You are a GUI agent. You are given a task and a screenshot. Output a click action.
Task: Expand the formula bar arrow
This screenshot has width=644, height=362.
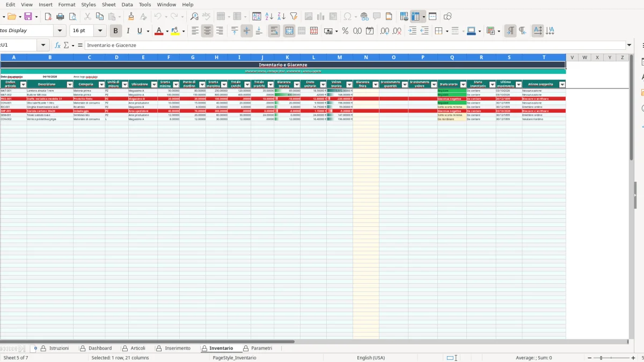point(629,45)
